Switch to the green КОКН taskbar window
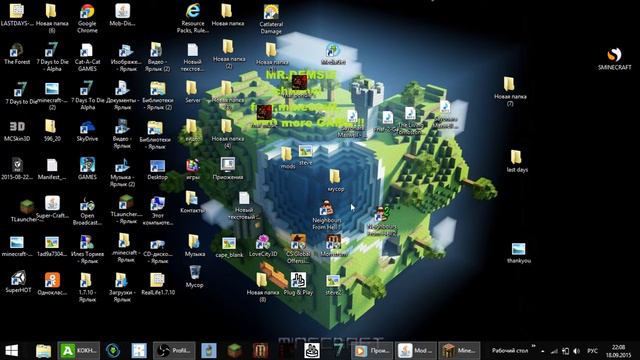 click(x=79, y=351)
